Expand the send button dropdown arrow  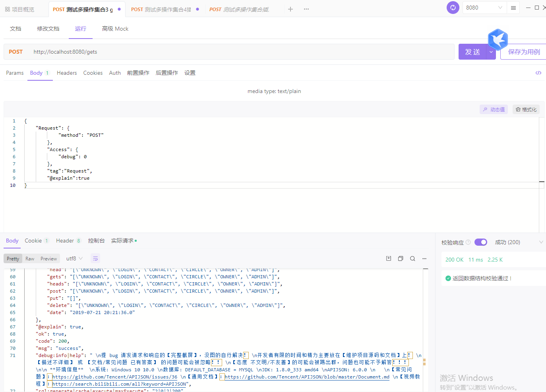click(x=491, y=52)
